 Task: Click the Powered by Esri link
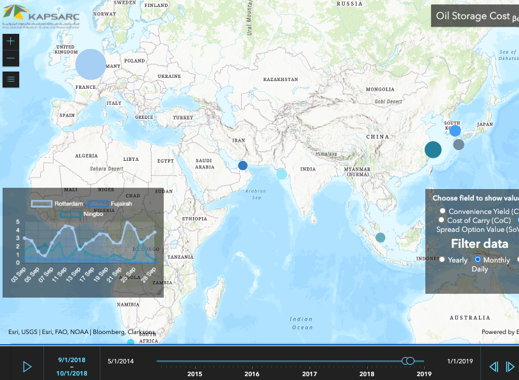pyautogui.click(x=500, y=332)
